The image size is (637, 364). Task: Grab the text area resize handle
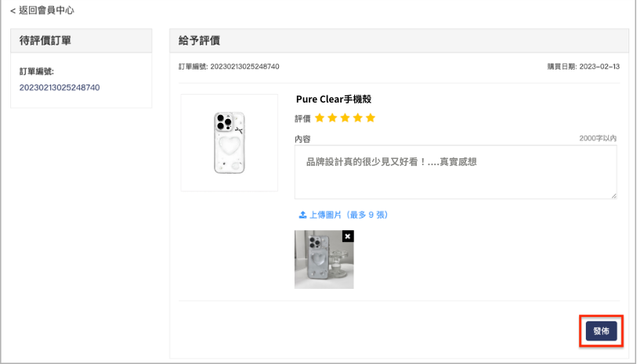613,196
